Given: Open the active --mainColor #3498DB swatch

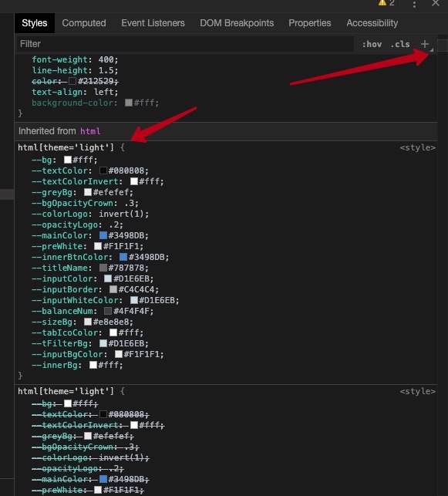Looking at the screenshot, I should click(103, 235).
